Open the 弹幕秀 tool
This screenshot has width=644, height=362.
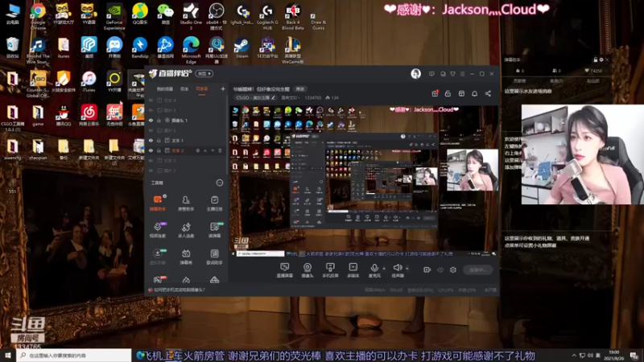[186, 257]
